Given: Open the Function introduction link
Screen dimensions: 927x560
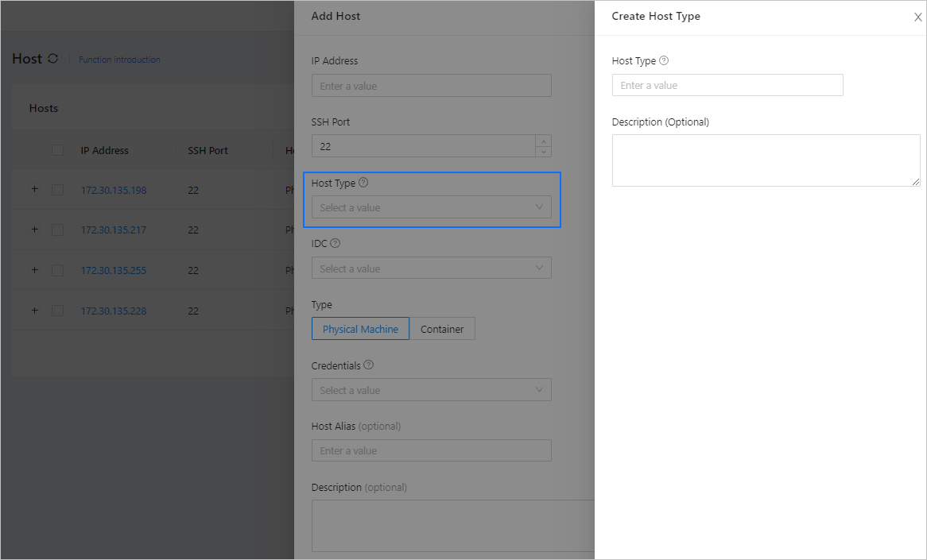Looking at the screenshot, I should pyautogui.click(x=119, y=60).
